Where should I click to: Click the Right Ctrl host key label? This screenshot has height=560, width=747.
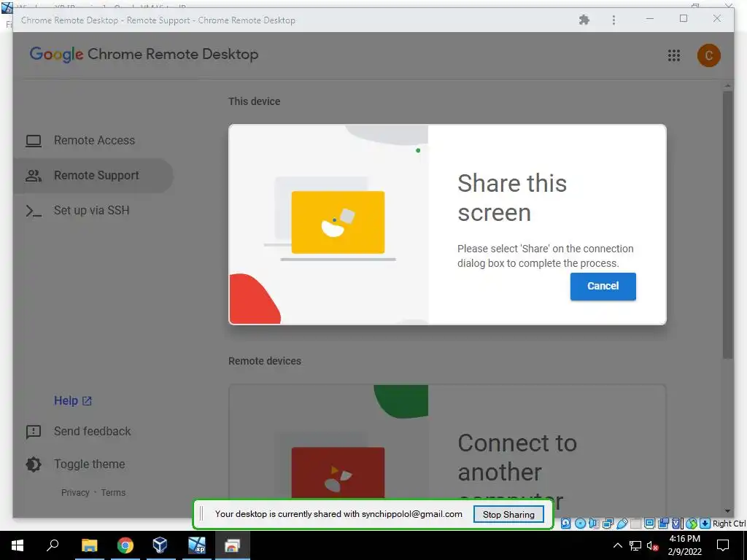(x=729, y=524)
